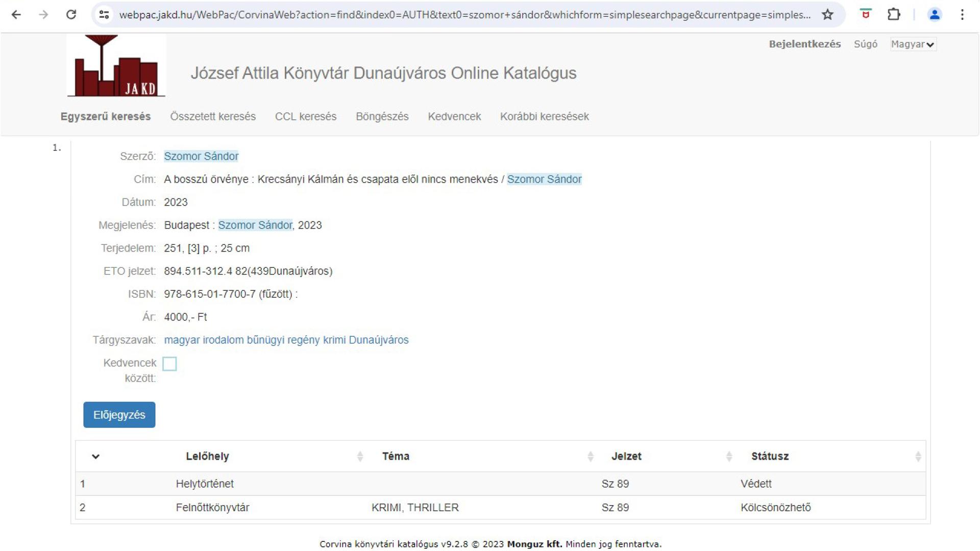Click the Jelzet column header
980x551 pixels.
(x=626, y=456)
